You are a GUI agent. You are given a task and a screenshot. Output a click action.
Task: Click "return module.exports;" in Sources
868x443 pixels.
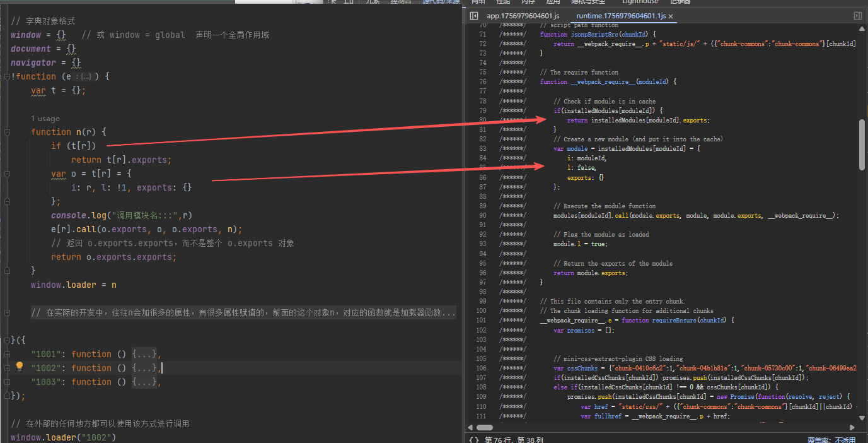pyautogui.click(x=591, y=273)
